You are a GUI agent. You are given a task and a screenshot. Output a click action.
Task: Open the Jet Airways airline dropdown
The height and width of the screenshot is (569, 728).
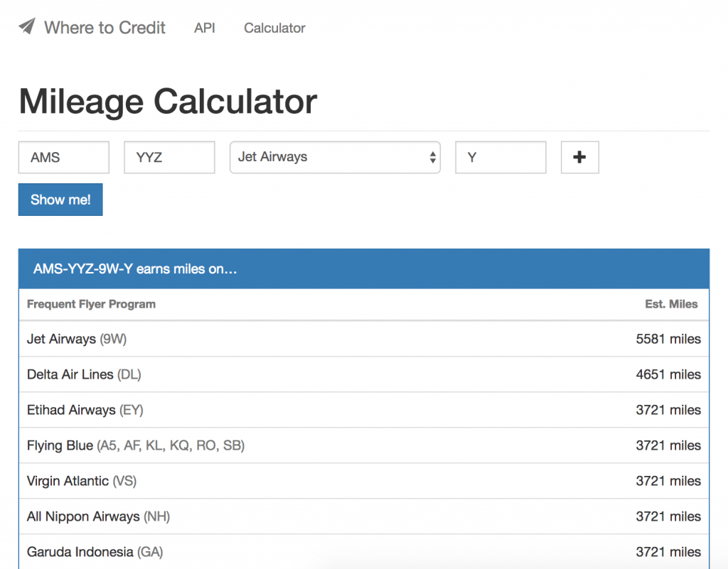click(x=336, y=157)
